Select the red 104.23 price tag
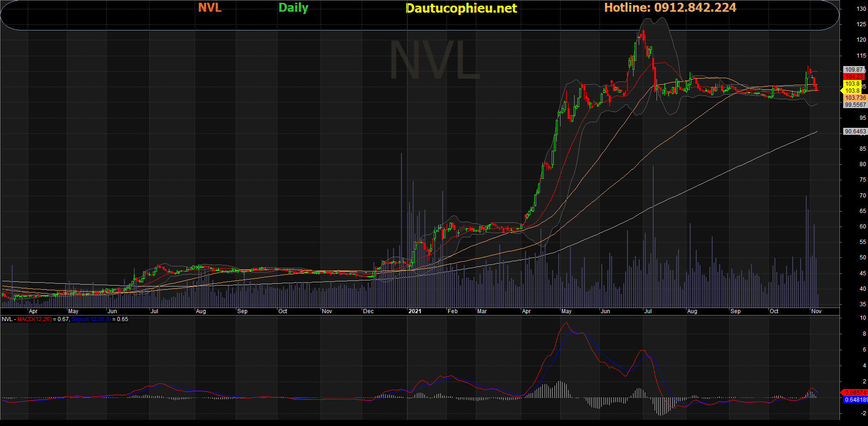The height and width of the screenshot is (426, 868). (854, 77)
